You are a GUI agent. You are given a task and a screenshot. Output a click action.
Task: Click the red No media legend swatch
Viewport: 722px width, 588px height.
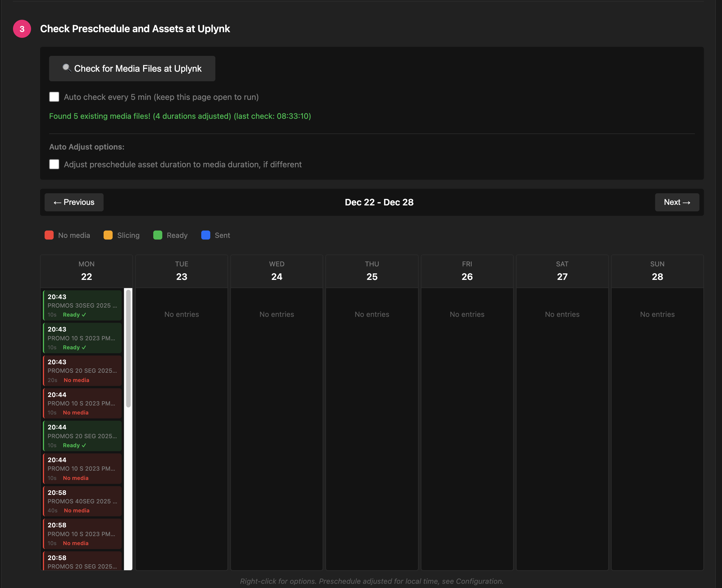pyautogui.click(x=49, y=235)
